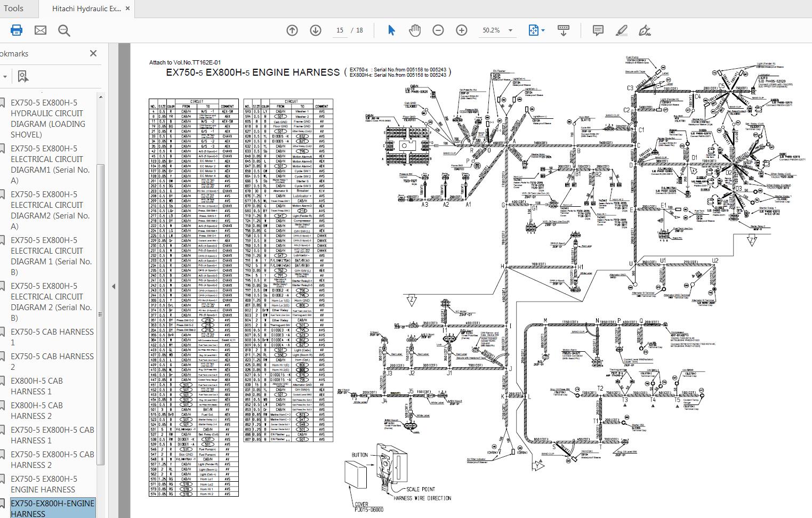
Task: Go to next page arrow
Action: coord(316,30)
